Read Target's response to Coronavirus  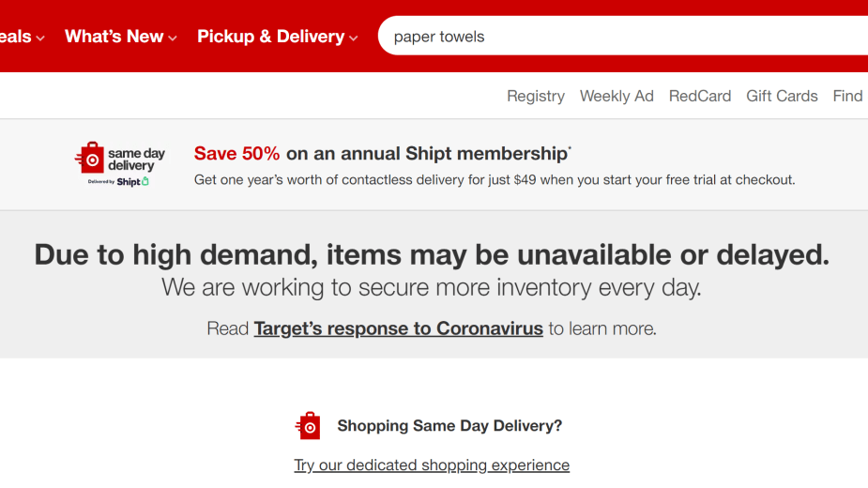398,328
